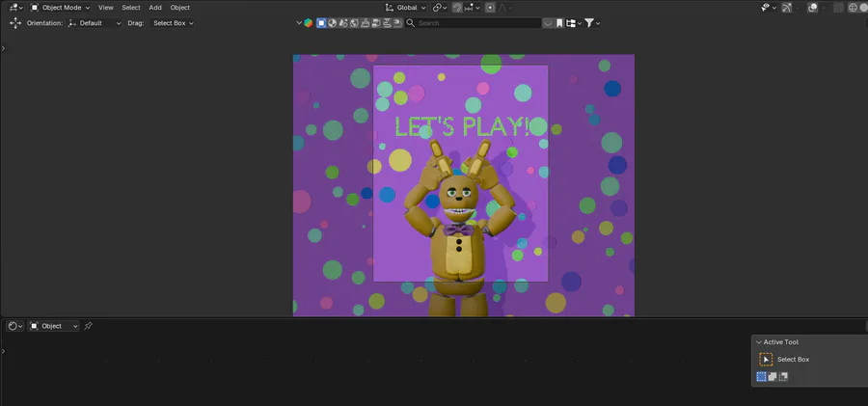Open the display mode layout dropdown
The image size is (868, 406).
click(x=574, y=23)
